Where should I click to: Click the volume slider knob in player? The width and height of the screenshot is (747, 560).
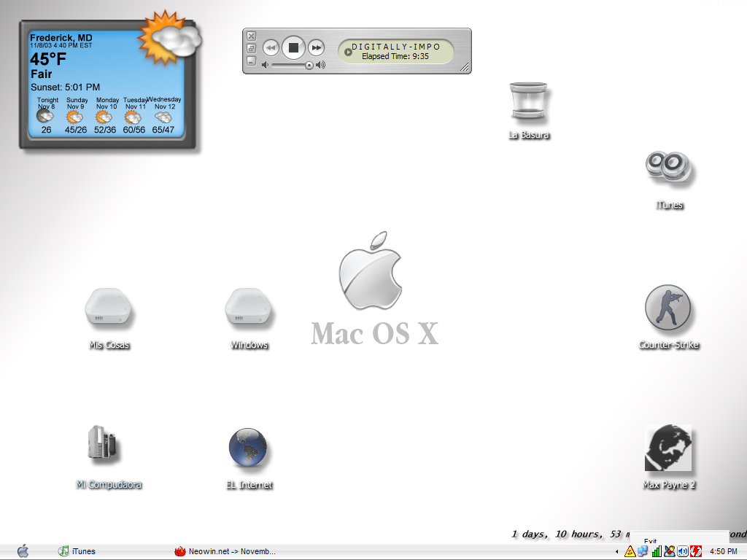309,65
